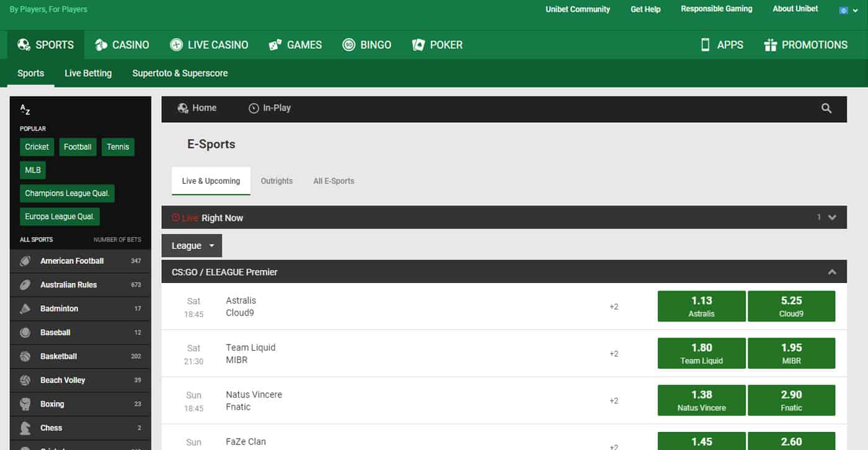The image size is (868, 450).
Task: Click the Basketball icon in sidebar
Action: pyautogui.click(x=25, y=356)
